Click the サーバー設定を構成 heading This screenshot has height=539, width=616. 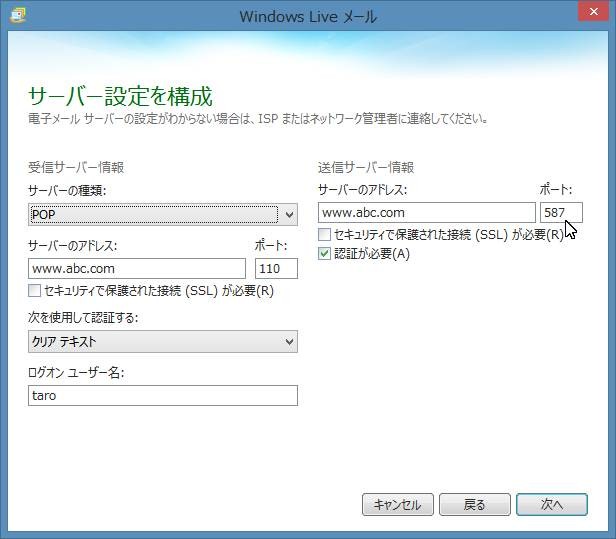point(120,96)
